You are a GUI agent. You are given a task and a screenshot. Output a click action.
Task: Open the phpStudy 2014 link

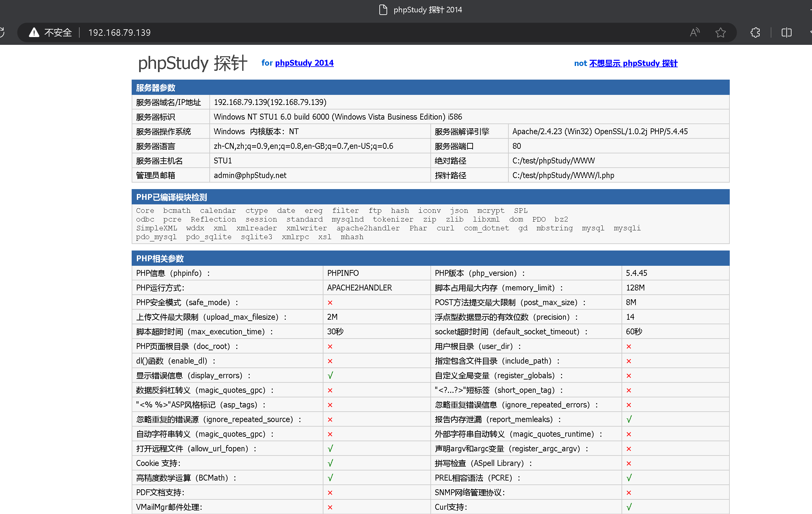[x=304, y=63]
